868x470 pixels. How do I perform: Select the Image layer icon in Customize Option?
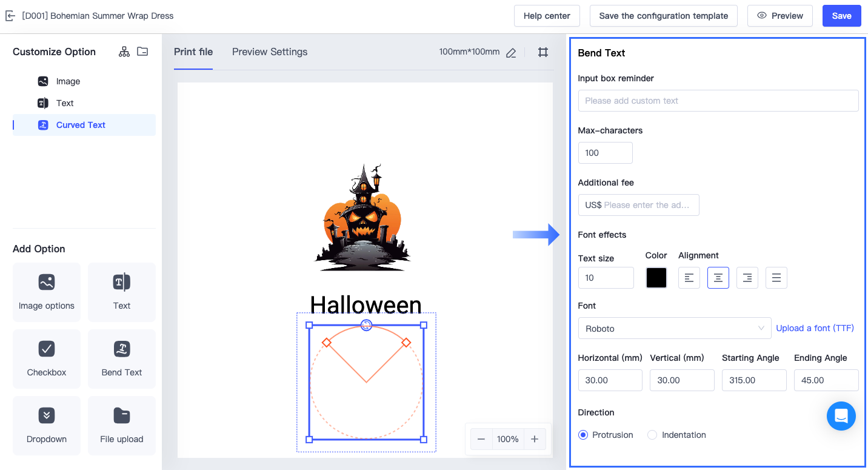coord(42,81)
